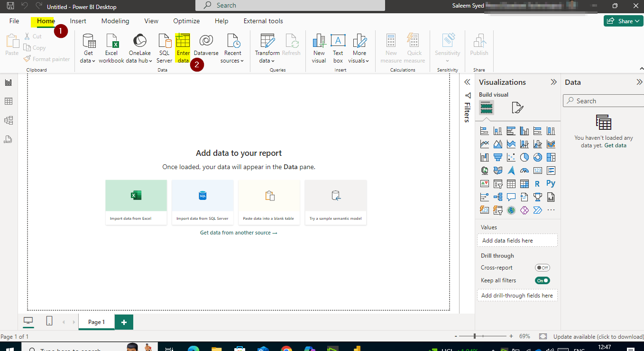
Task: Click the zoom slider handle
Action: 474,336
